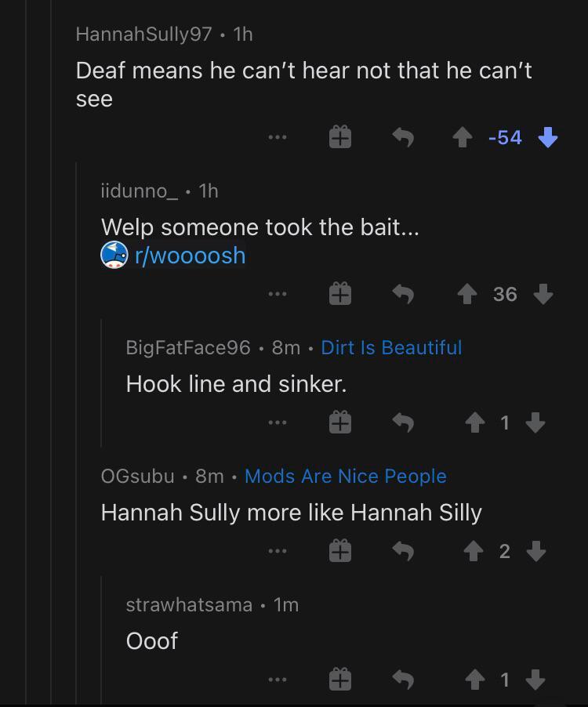Upvote iidunno_'s comment
588x707 pixels.
[x=467, y=294]
